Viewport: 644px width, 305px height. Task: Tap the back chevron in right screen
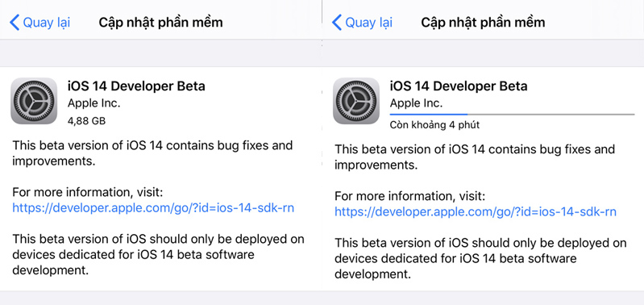click(x=337, y=23)
